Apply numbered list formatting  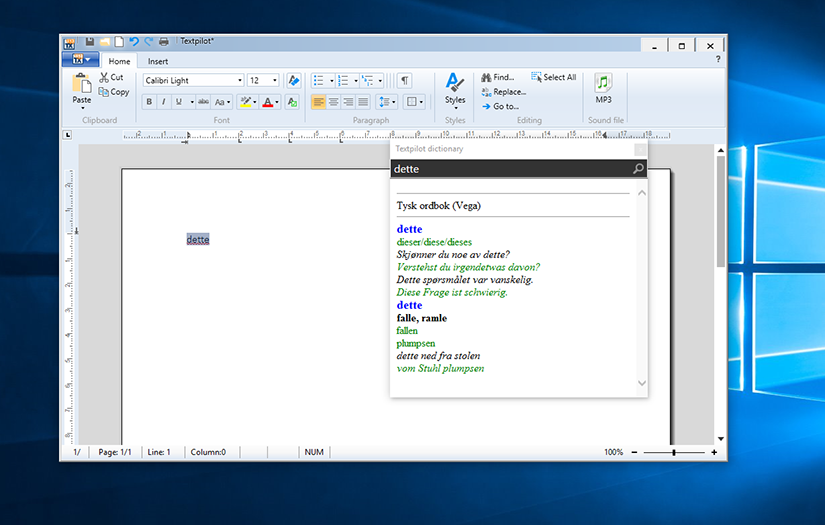click(343, 80)
